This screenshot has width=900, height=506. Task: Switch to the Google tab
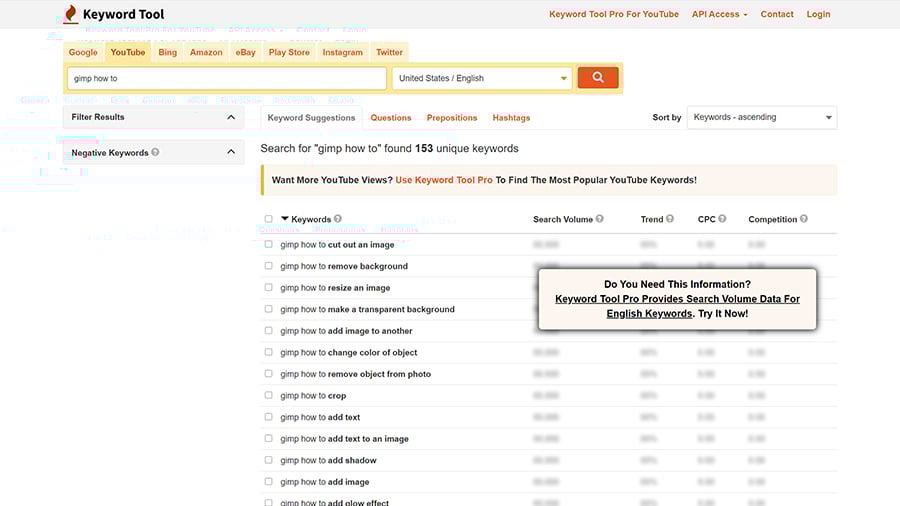point(83,52)
